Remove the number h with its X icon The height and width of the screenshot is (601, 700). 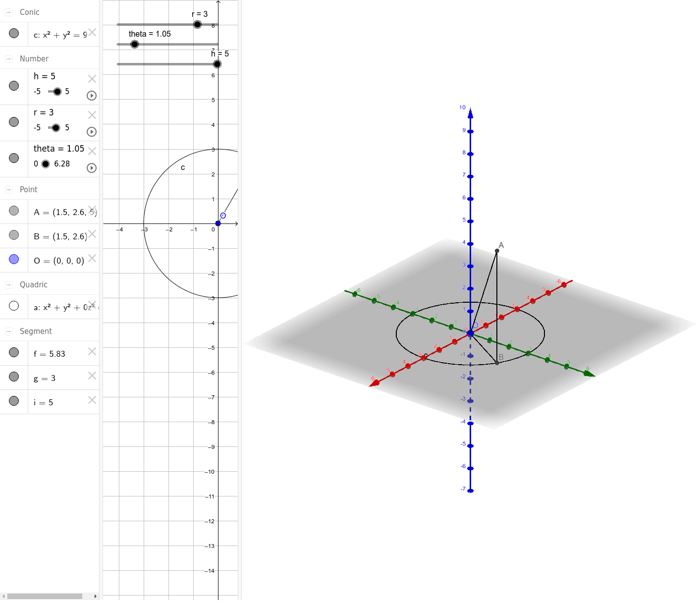click(x=92, y=78)
